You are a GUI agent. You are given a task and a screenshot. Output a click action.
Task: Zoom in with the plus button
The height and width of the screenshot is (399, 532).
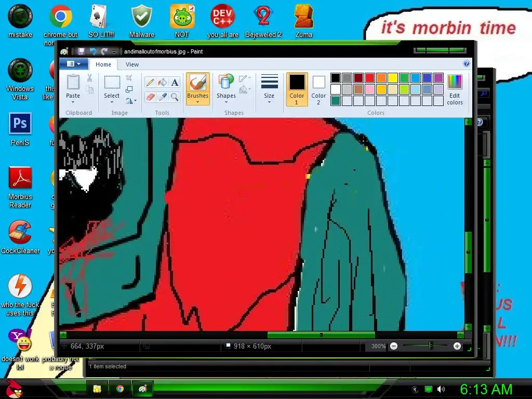457,346
